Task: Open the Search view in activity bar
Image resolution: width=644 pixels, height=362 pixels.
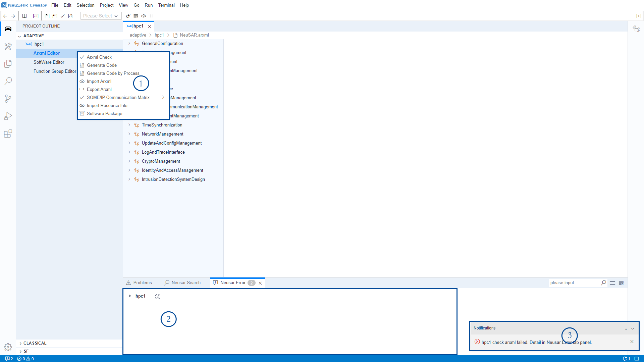Action: [8, 81]
